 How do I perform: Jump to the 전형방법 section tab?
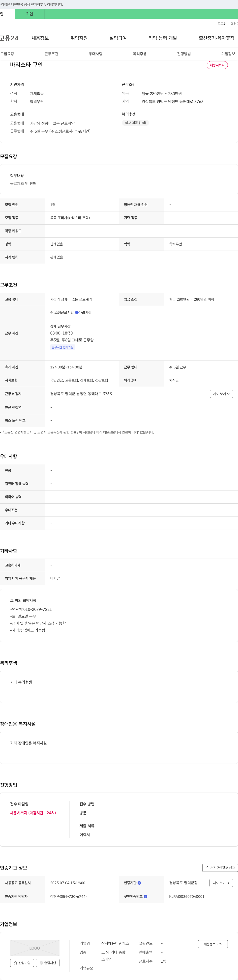pos(184,54)
